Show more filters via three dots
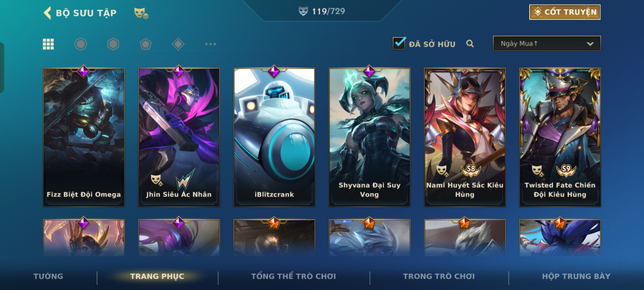644x290 pixels. (x=211, y=44)
